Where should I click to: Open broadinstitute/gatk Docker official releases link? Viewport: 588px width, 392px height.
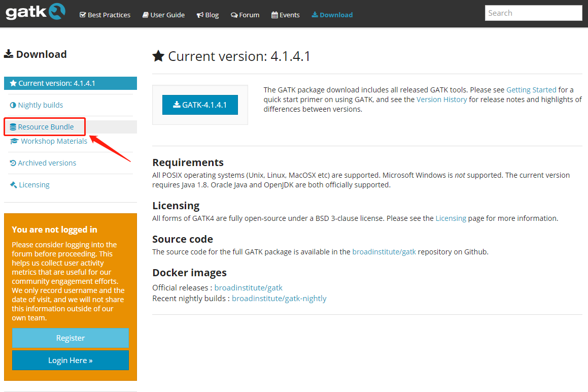click(x=248, y=287)
